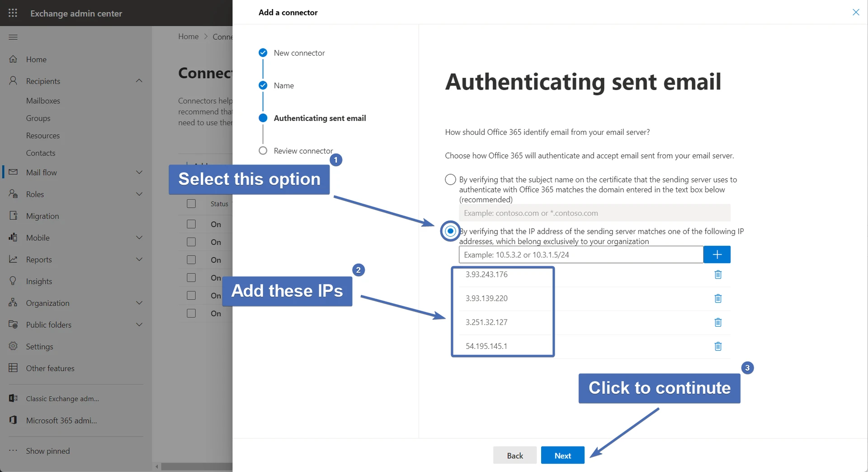Click Next to continue
The image size is (868, 472).
click(562, 455)
